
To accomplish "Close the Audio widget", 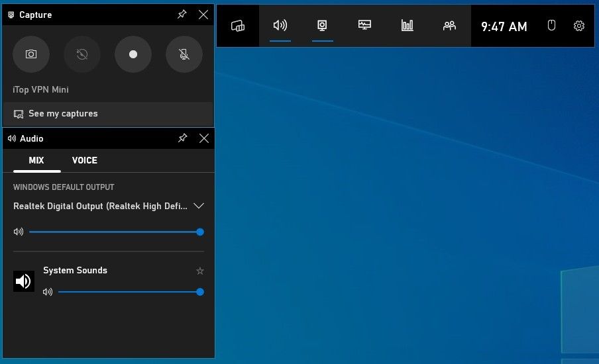I will 204,138.
